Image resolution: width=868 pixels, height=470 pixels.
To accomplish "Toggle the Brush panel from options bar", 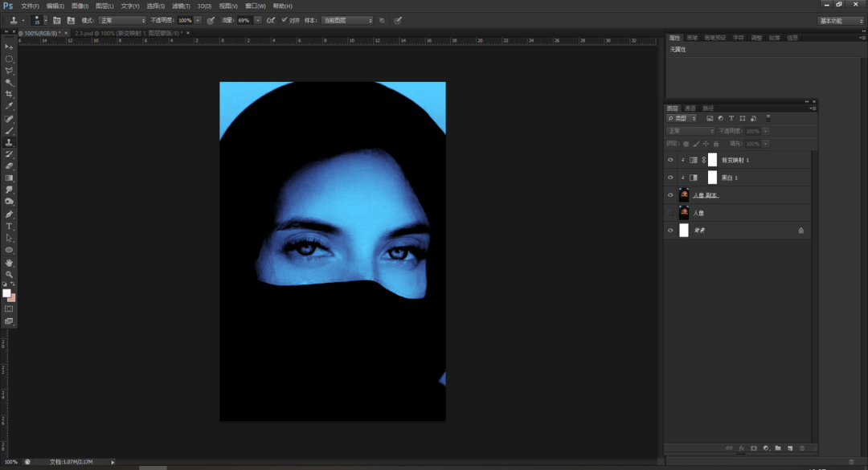I will click(56, 20).
